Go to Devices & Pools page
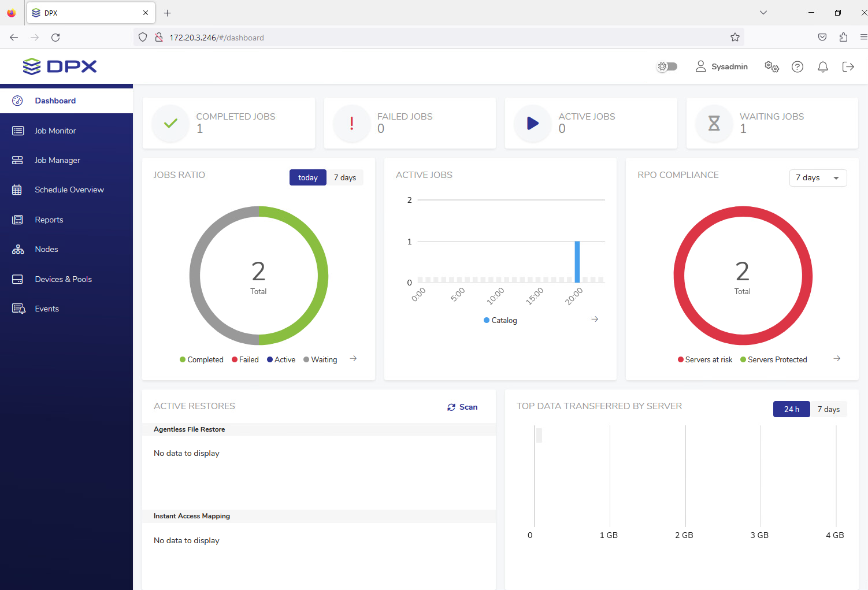Image resolution: width=868 pixels, height=590 pixels. click(63, 280)
